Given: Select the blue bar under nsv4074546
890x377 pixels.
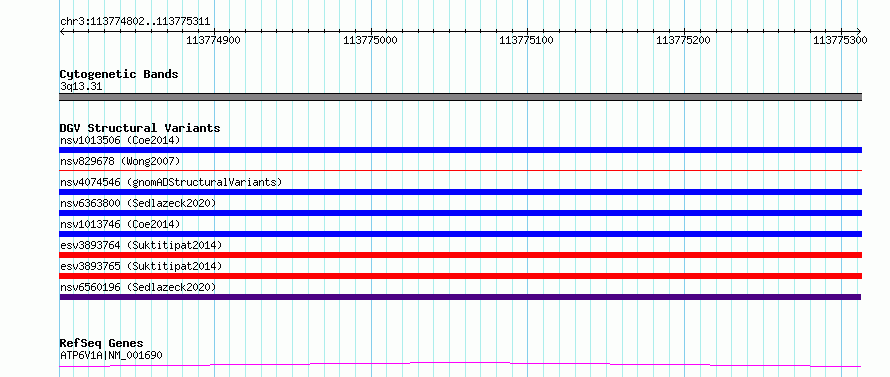Looking at the screenshot, I should [x=461, y=192].
